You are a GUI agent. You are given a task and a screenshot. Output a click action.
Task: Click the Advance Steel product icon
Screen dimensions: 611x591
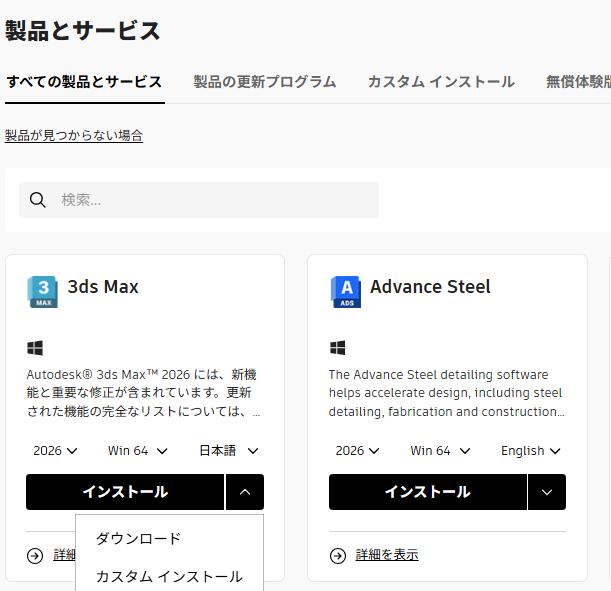tap(346, 292)
